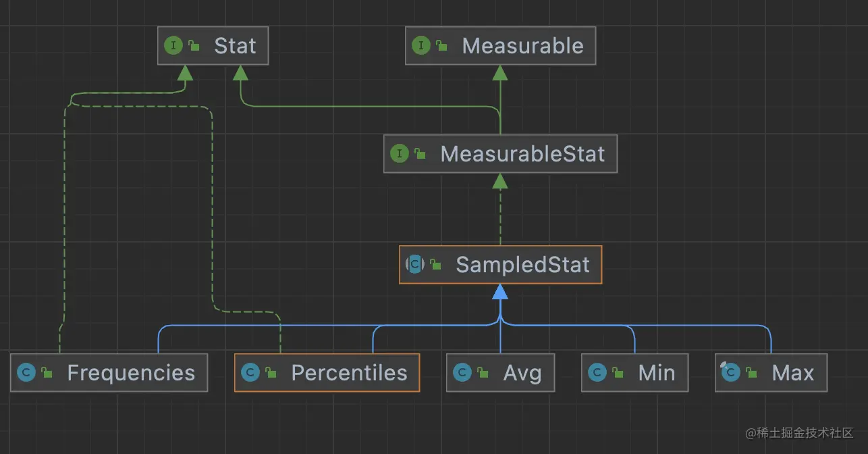Click the interface icon on MeasurableStat
Image resolution: width=868 pixels, height=454 pixels.
pos(400,153)
